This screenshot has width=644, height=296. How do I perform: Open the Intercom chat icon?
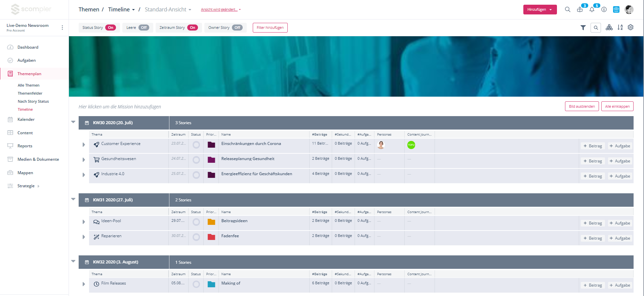pos(616,9)
